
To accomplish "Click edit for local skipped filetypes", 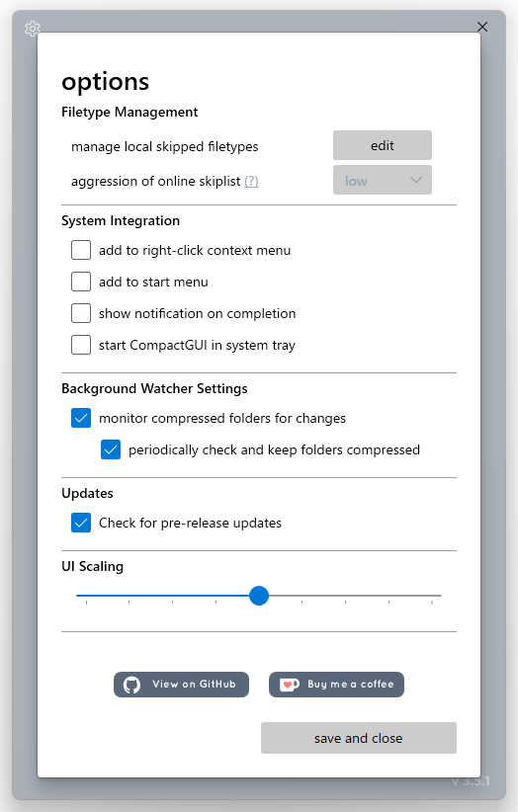I will coord(383,145).
